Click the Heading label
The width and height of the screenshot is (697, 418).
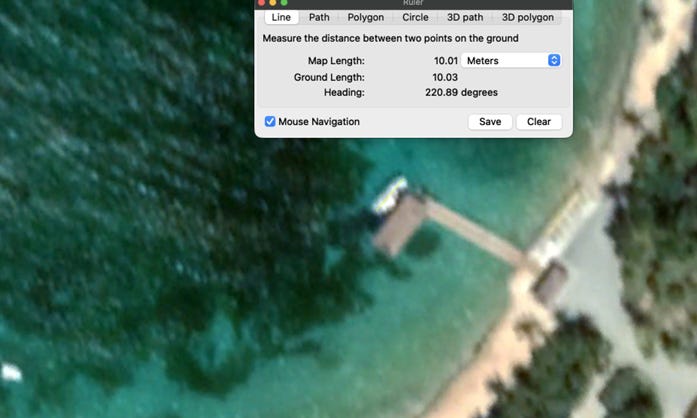[344, 92]
